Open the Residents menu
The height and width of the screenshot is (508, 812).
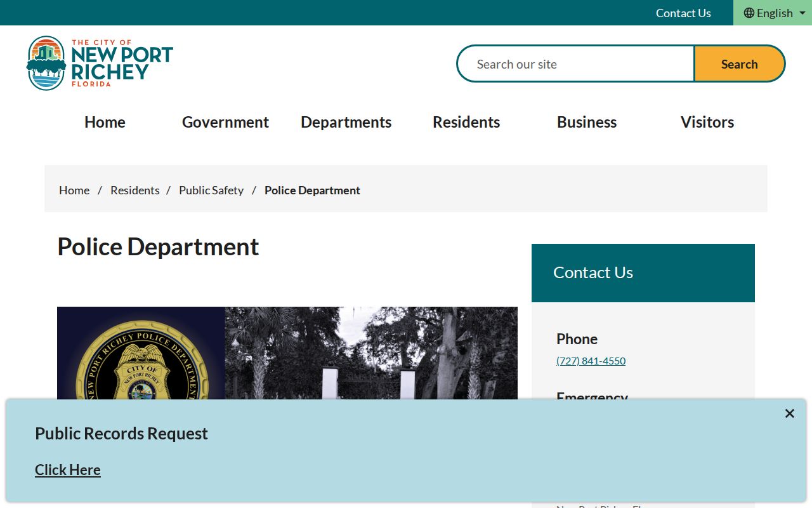[466, 122]
